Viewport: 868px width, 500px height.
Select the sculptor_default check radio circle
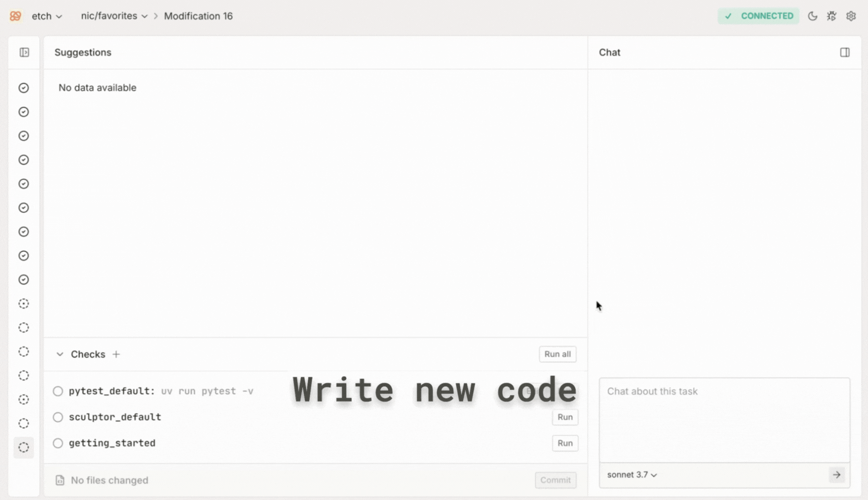(58, 417)
